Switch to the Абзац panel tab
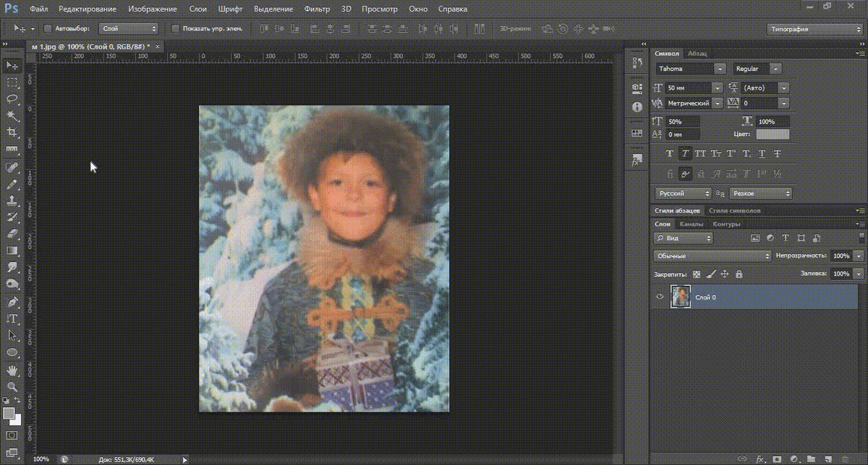The height and width of the screenshot is (465, 868). [698, 54]
